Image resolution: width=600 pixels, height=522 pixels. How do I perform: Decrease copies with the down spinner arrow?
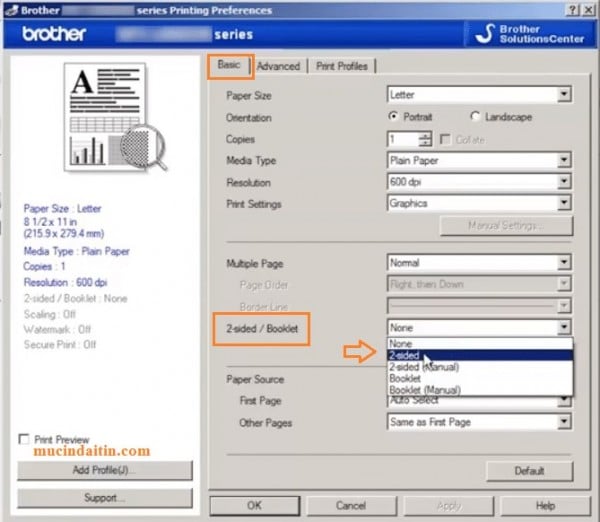[x=425, y=143]
